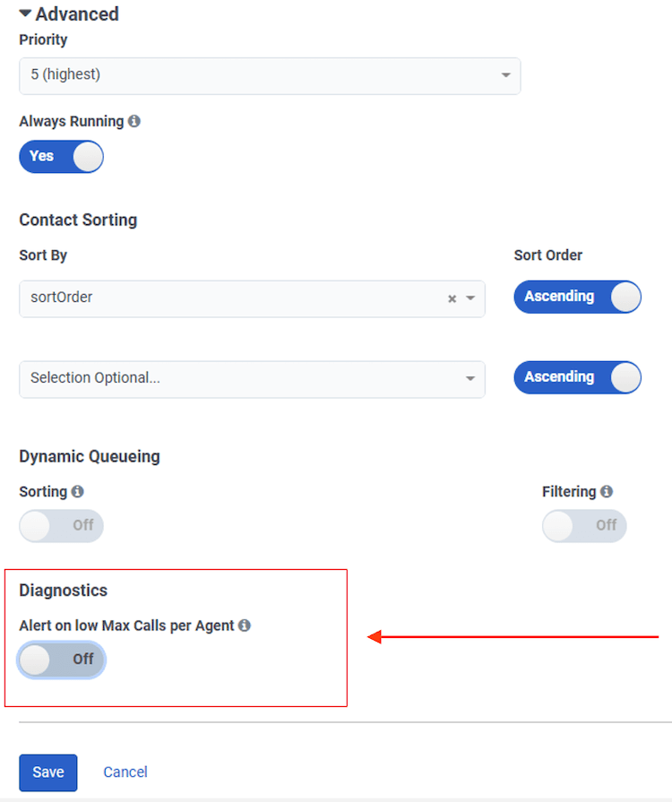672x802 pixels.
Task: Click the Cancel link
Action: tap(125, 772)
